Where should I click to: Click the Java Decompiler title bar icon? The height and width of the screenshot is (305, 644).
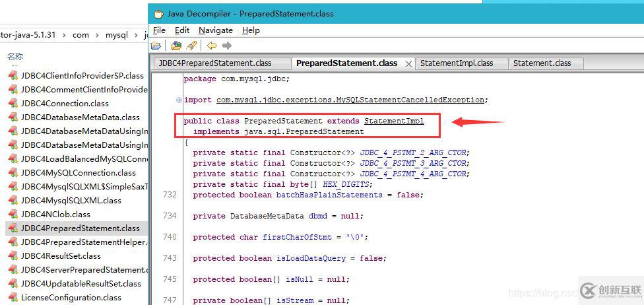[x=158, y=14]
